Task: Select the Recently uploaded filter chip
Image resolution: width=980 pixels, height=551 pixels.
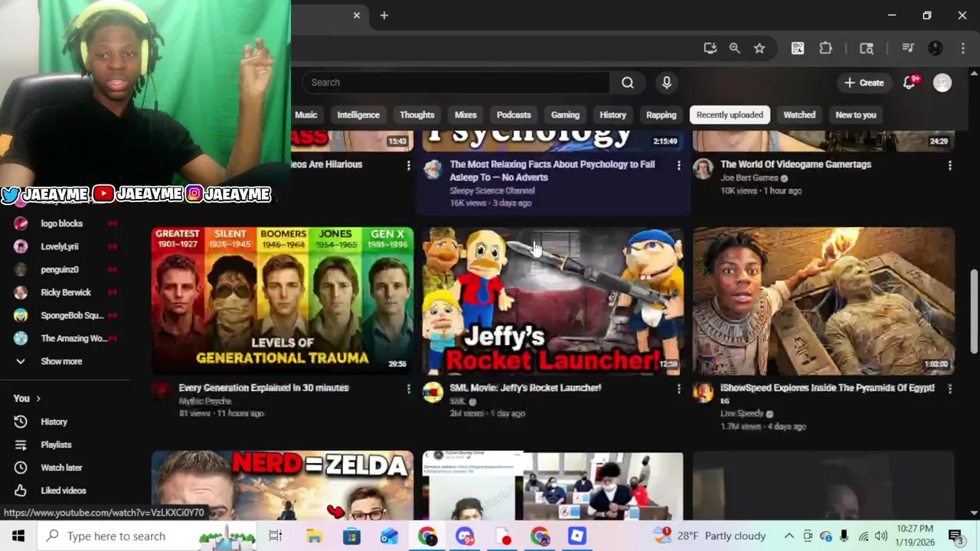Action: click(x=730, y=115)
